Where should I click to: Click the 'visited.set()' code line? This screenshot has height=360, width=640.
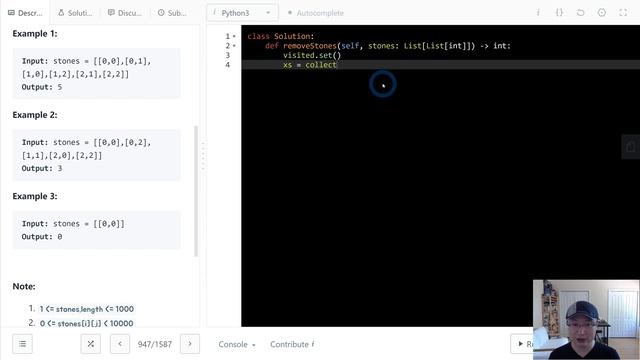click(x=312, y=56)
